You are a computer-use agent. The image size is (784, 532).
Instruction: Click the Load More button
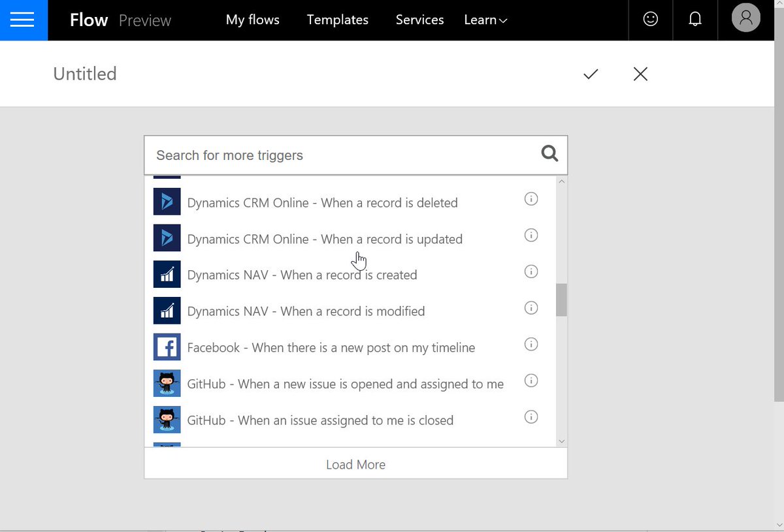[355, 464]
